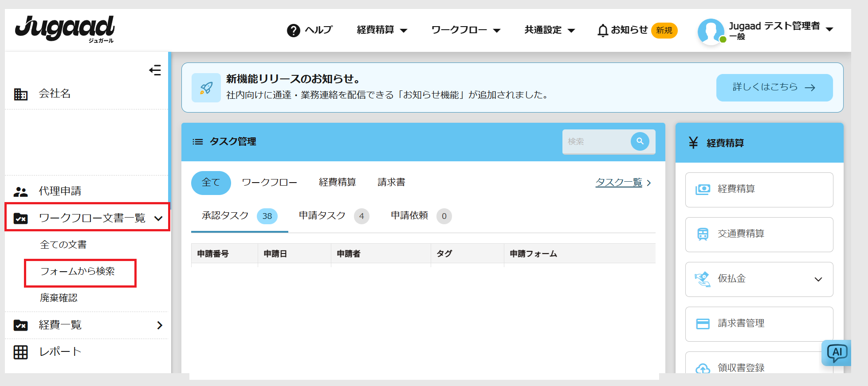Filter tasks by ワークフロー
This screenshot has width=868, height=386.
(x=269, y=183)
